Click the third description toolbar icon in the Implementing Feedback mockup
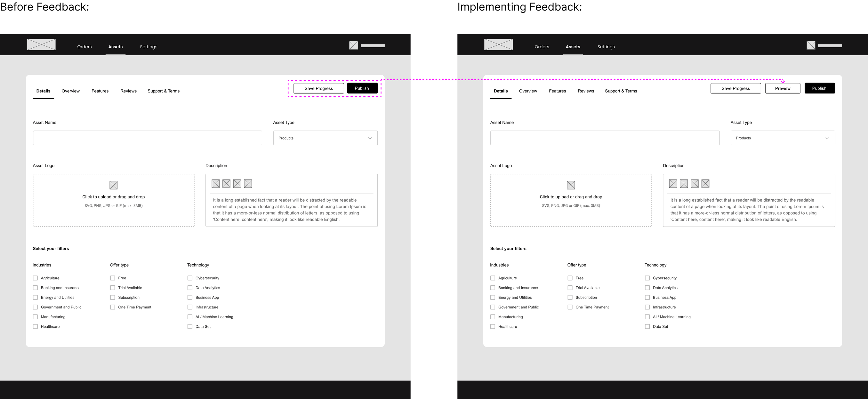This screenshot has width=868, height=399. coord(695,184)
